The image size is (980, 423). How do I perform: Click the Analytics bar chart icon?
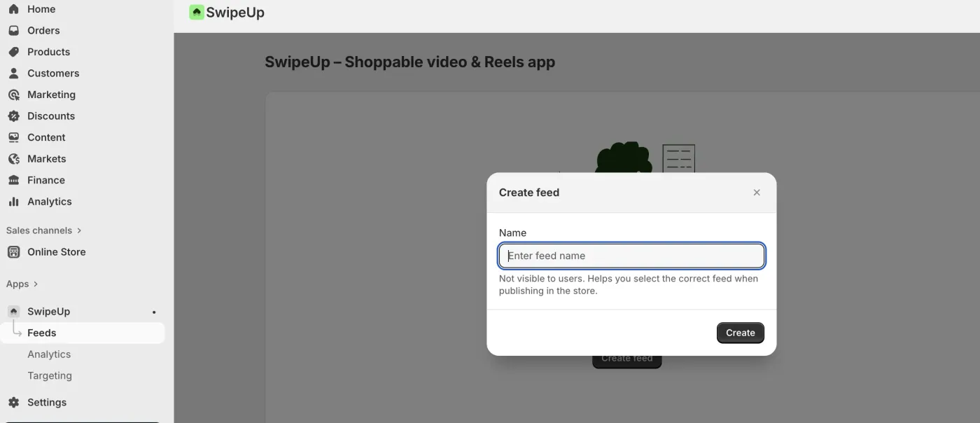(x=13, y=202)
